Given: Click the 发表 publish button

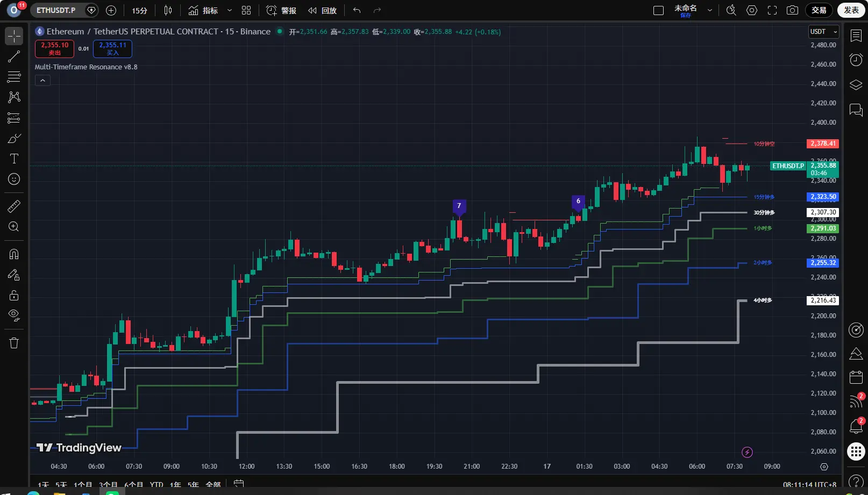Looking at the screenshot, I should [851, 10].
